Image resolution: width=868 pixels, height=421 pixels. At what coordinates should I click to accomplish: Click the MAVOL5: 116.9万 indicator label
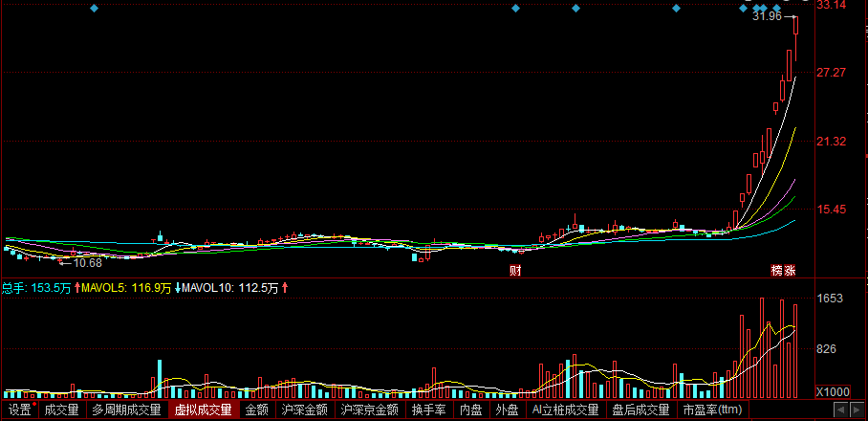[127, 288]
